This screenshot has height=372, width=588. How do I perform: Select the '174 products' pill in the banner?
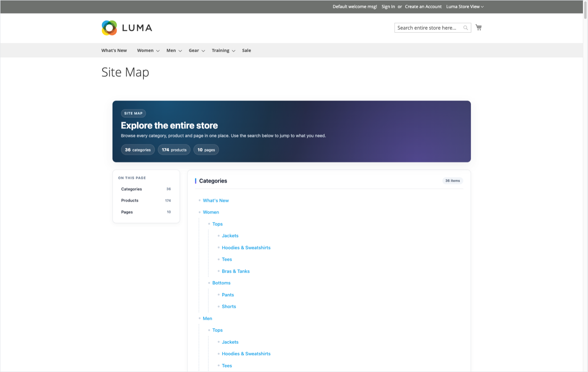pyautogui.click(x=174, y=150)
